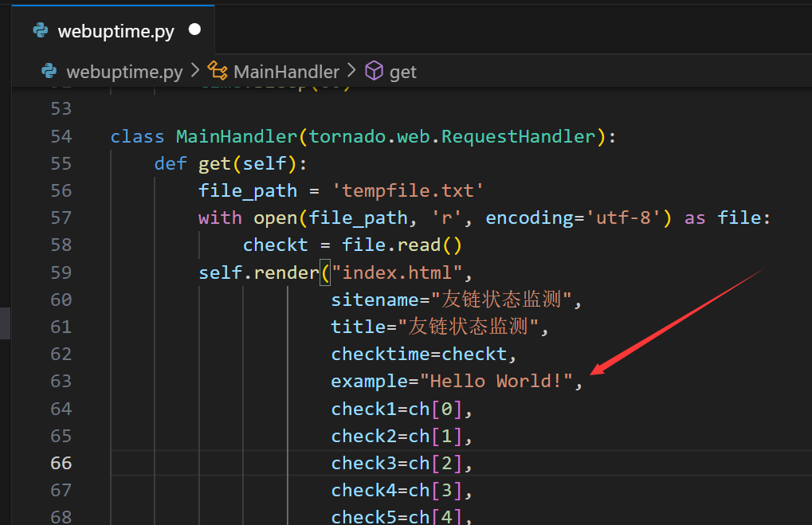
Task: Select the webuptime.py editor tab
Action: point(116,31)
